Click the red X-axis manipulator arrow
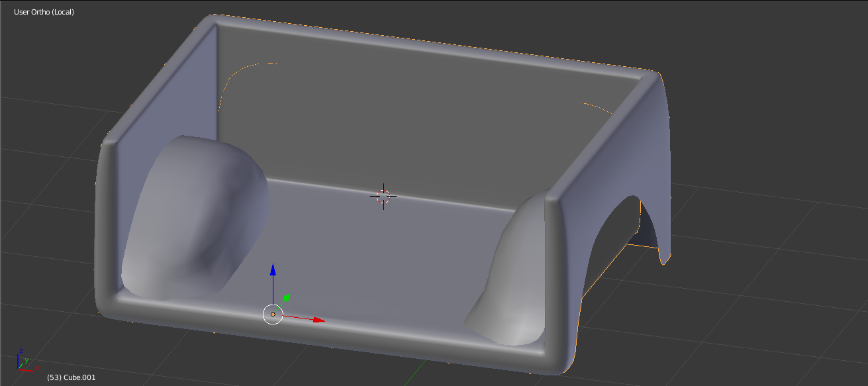 point(318,320)
